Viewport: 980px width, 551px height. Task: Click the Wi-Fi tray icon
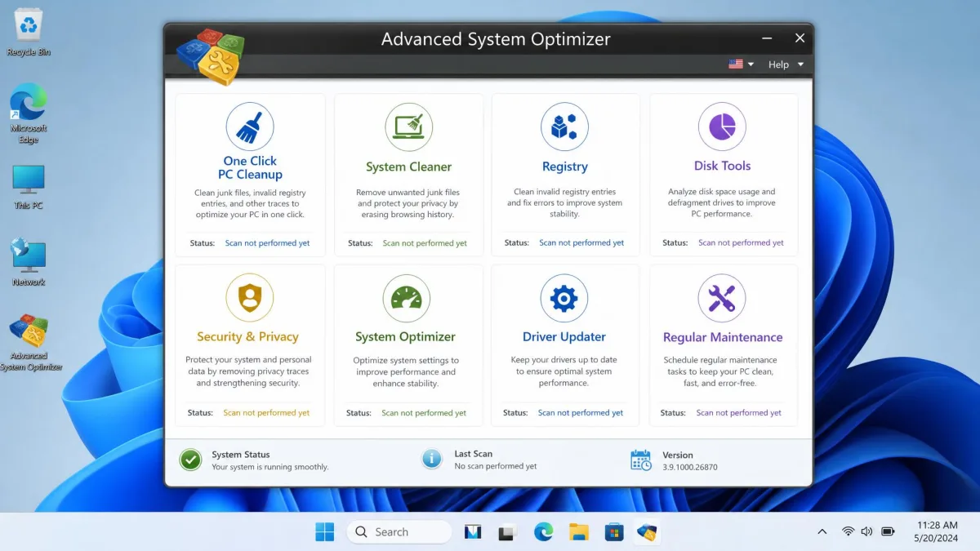pyautogui.click(x=848, y=532)
